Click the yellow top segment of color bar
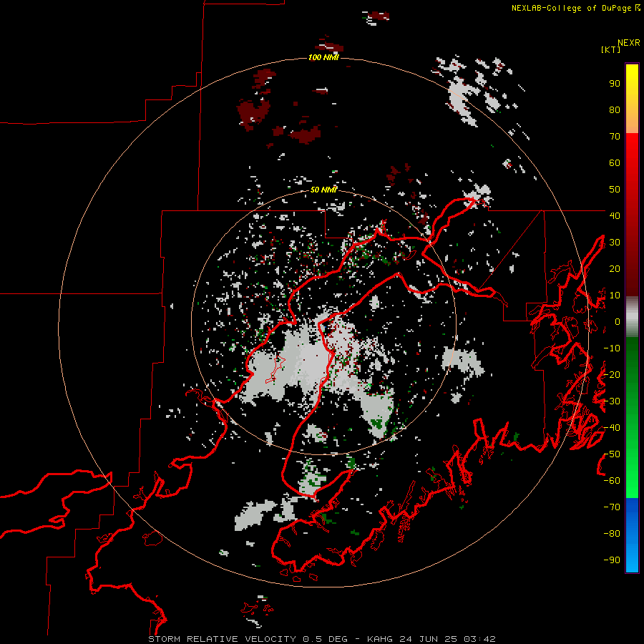Image resolution: width=644 pixels, height=644 pixels. tap(632, 99)
